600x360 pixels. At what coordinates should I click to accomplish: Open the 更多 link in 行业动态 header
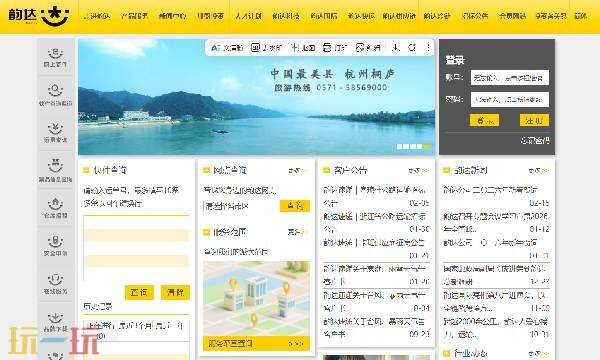[538, 353]
